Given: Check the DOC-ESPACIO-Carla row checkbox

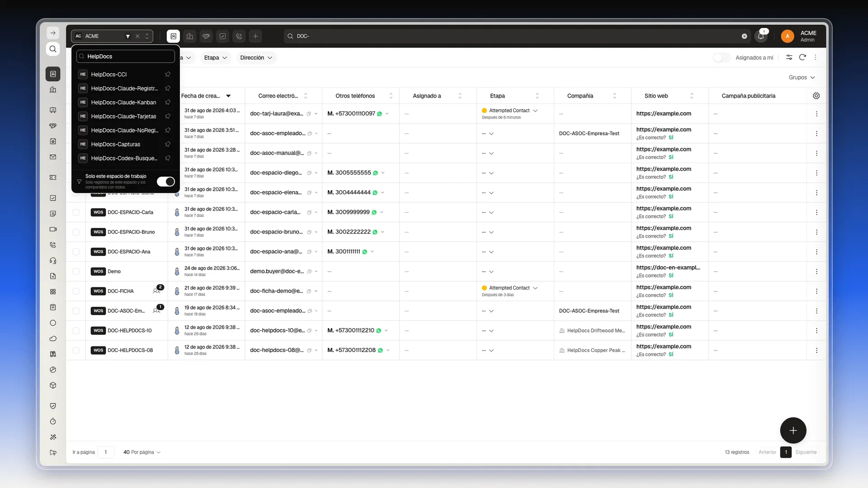Looking at the screenshot, I should coord(76,212).
